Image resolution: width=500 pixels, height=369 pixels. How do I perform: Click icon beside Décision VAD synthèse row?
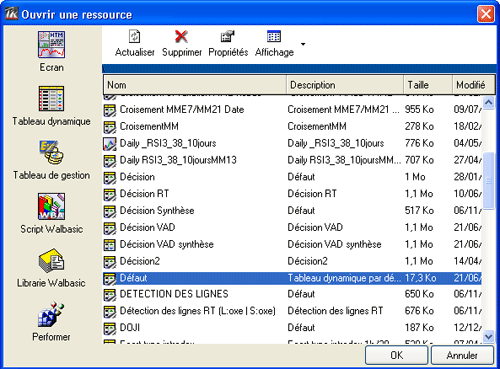[x=110, y=244]
